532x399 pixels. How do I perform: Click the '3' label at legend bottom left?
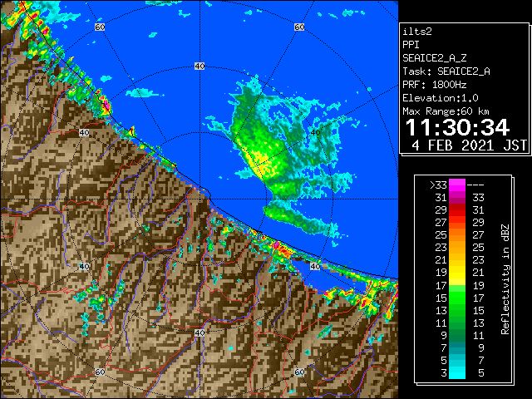point(444,373)
